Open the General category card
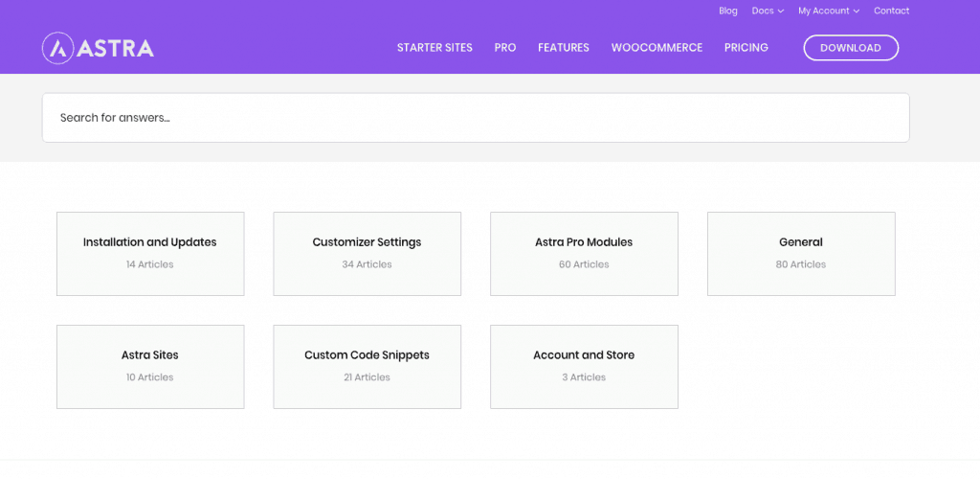Image resolution: width=980 pixels, height=479 pixels. [801, 254]
